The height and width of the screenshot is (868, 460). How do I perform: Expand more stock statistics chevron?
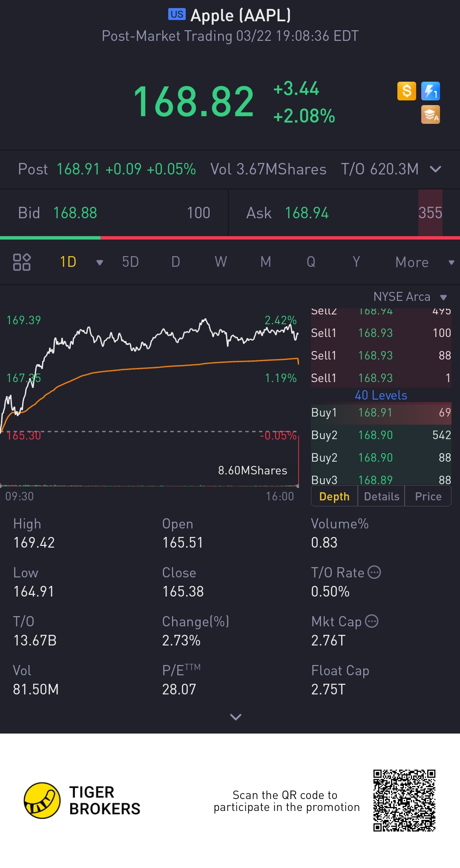(x=236, y=717)
